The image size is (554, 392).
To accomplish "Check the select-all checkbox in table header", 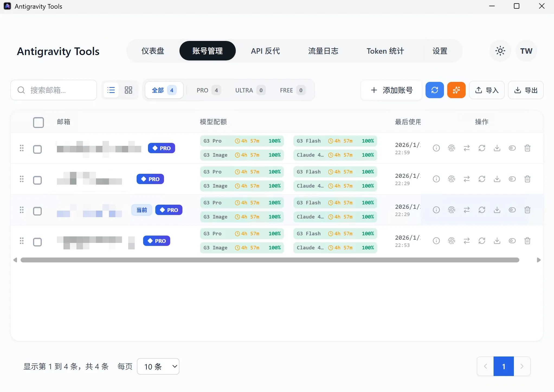I will pyautogui.click(x=38, y=122).
